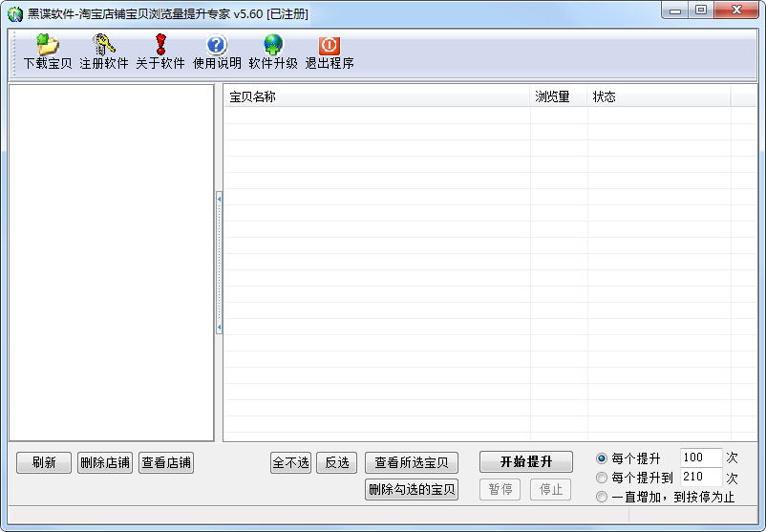This screenshot has width=766, height=532.
Task: Click 反选 invert selection button
Action: [x=337, y=463]
